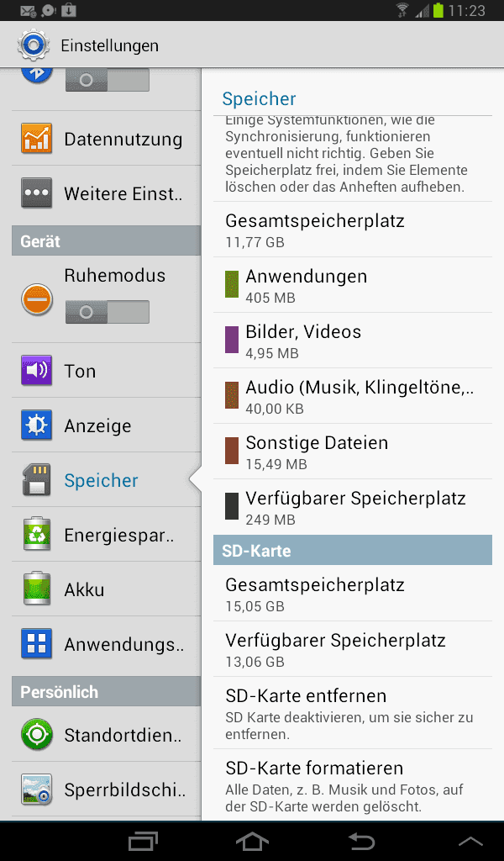Tap SD-Karte entfernen
Viewport: 504px width, 861px height.
click(353, 713)
